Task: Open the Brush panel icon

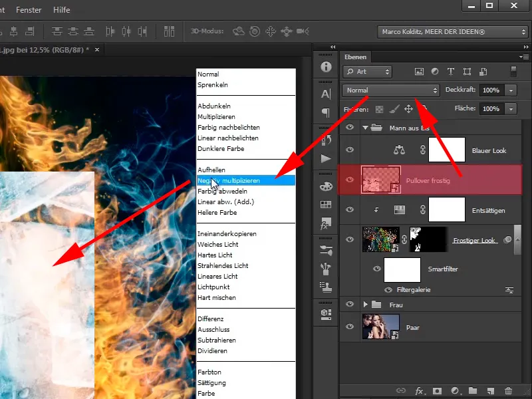Action: pos(326,269)
